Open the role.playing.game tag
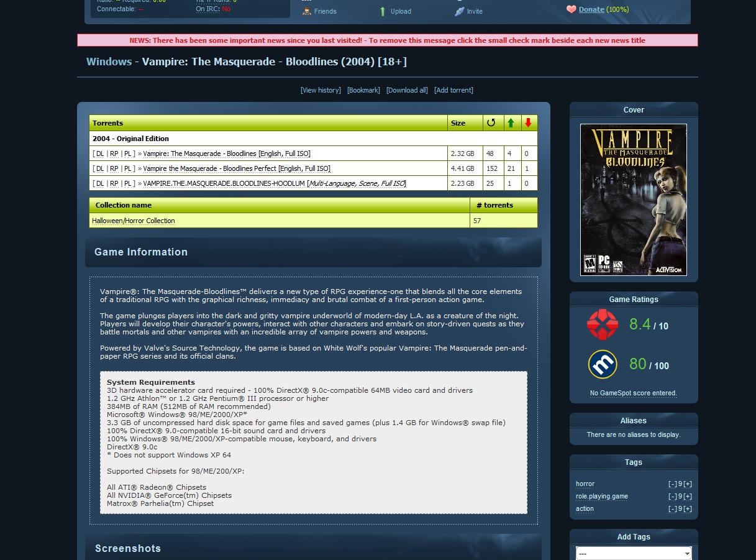This screenshot has width=756, height=560. [x=602, y=496]
